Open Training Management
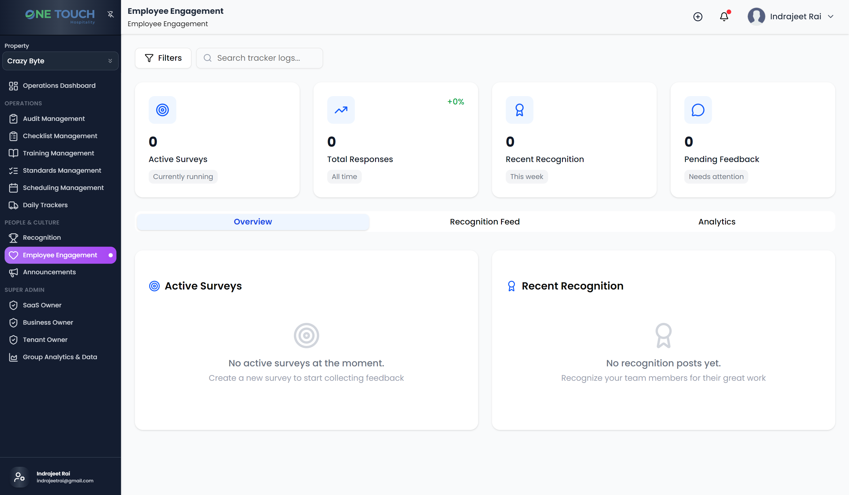868x495 pixels. (x=58, y=153)
